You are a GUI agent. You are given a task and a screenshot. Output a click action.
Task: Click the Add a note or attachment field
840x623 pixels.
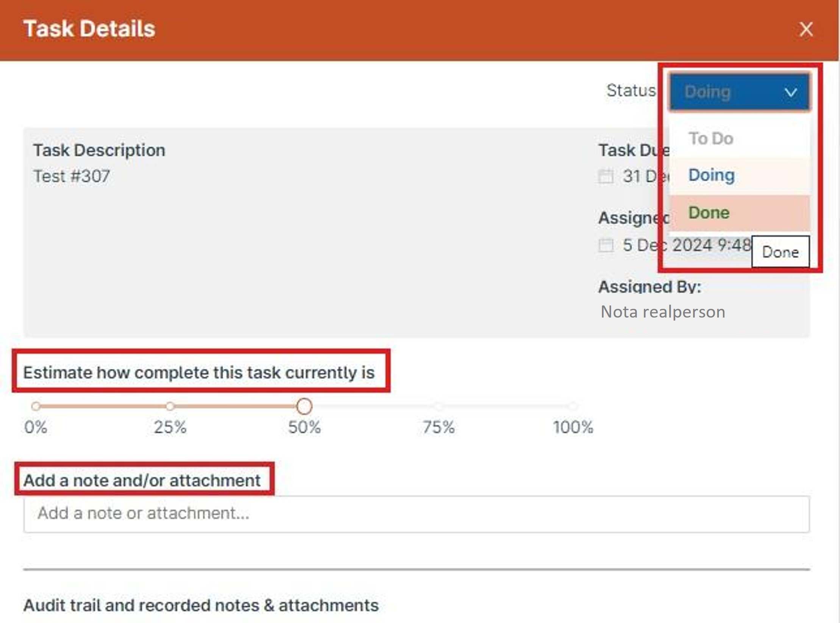pyautogui.click(x=417, y=514)
